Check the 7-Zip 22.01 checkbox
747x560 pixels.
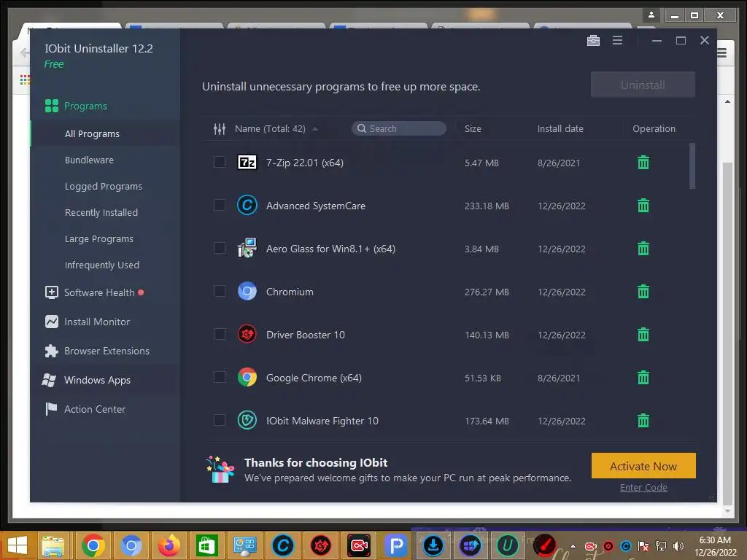click(219, 163)
